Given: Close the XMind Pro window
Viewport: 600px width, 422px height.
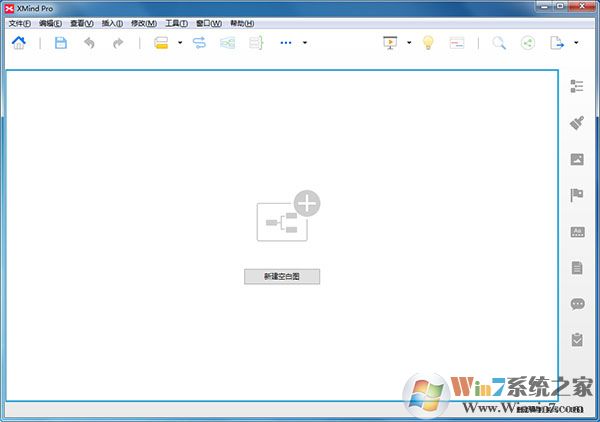Looking at the screenshot, I should click(x=581, y=6).
